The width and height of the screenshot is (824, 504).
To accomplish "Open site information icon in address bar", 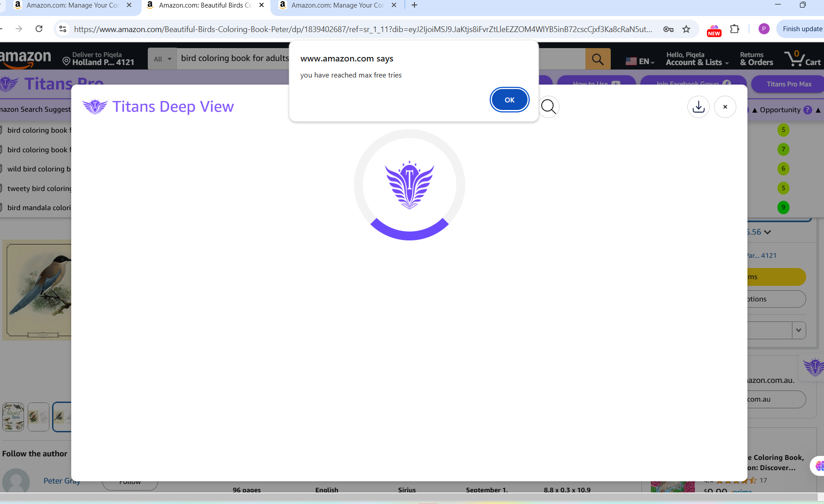I will [63, 29].
